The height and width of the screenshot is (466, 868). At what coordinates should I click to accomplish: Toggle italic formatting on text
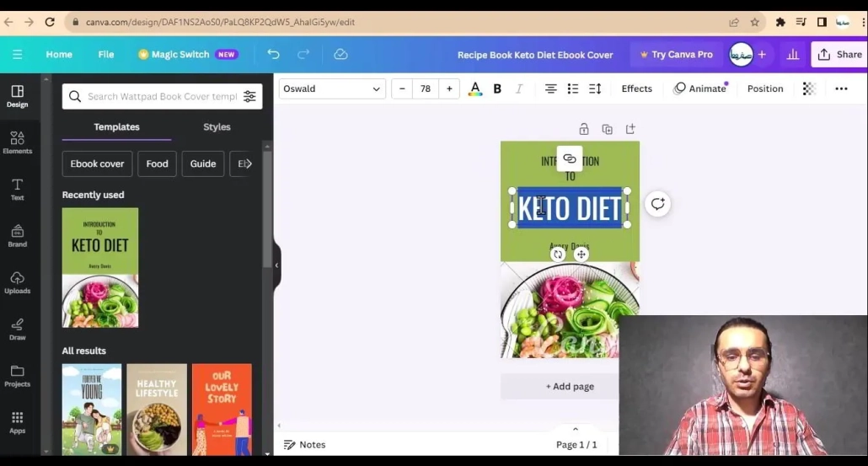click(x=519, y=88)
